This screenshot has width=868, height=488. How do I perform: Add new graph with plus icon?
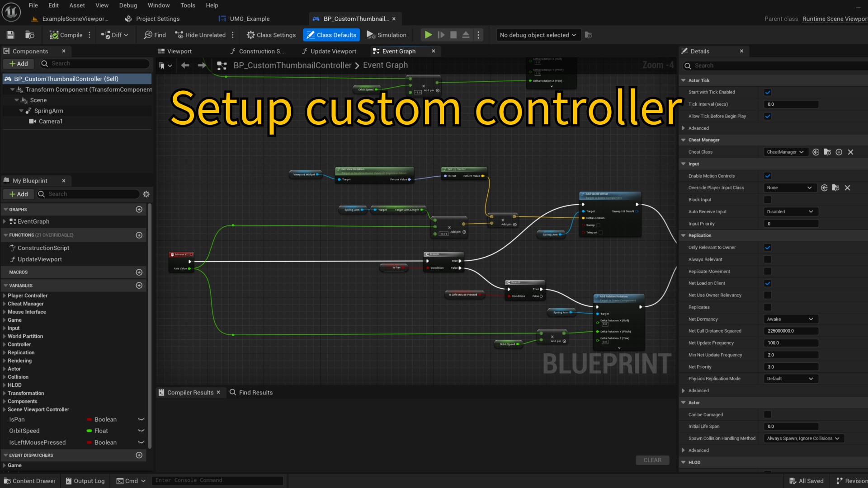point(139,209)
